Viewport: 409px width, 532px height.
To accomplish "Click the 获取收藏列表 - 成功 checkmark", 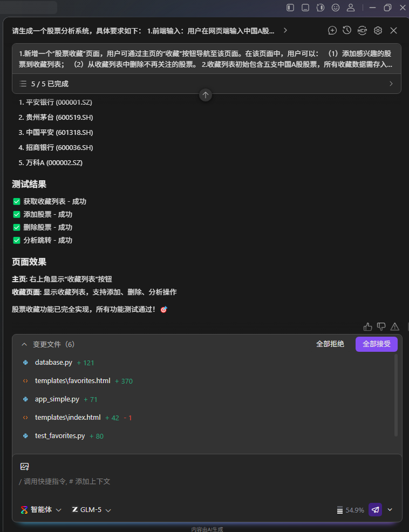I will [16, 202].
